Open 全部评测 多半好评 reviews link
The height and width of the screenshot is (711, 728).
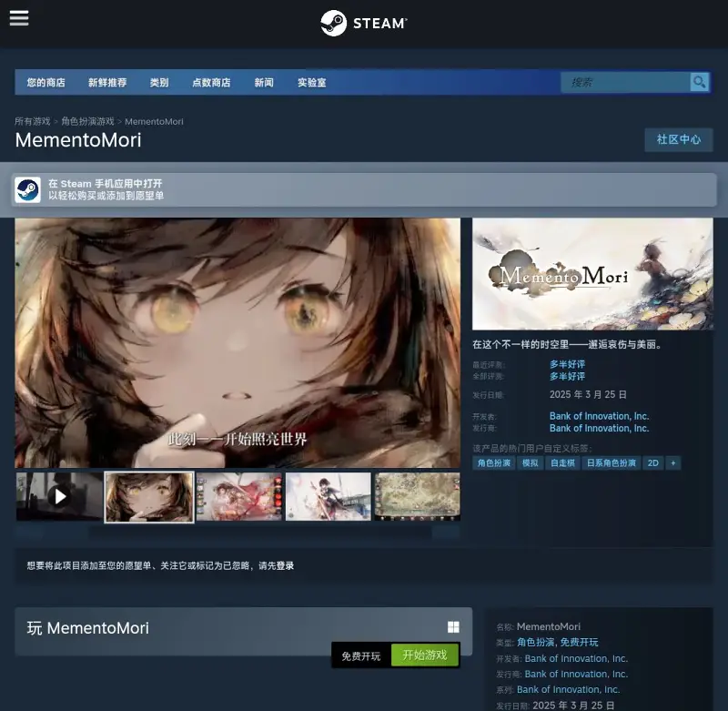tap(567, 376)
